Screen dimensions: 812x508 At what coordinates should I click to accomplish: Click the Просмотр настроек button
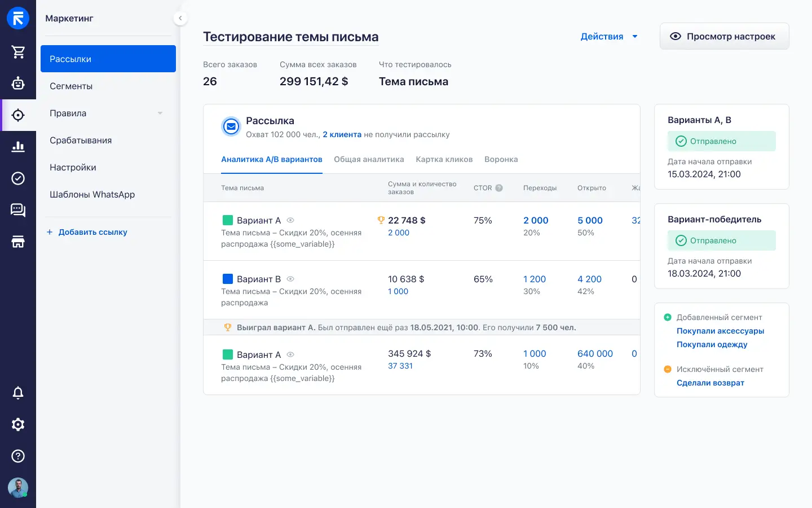(724, 37)
